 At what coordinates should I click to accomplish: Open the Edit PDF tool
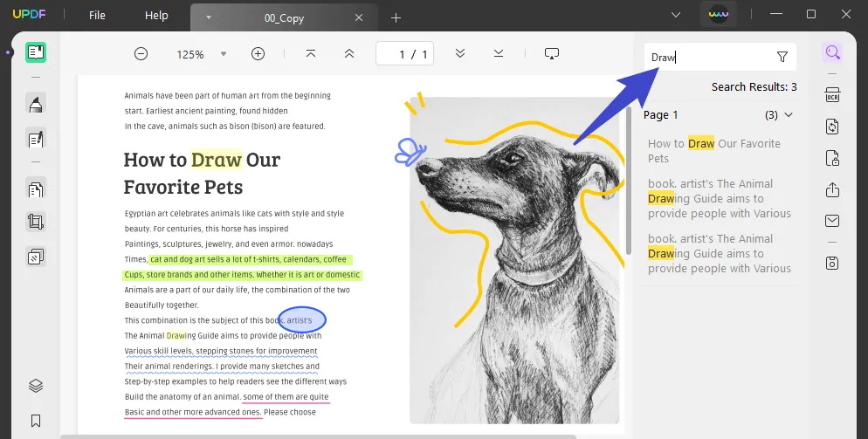coord(36,138)
